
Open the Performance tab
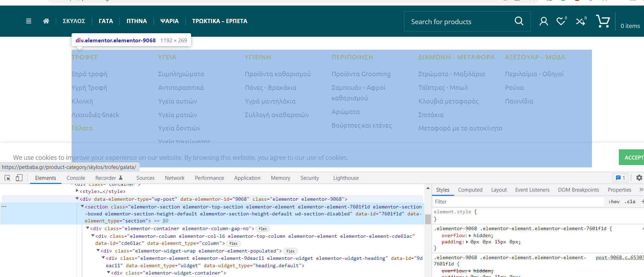point(210,178)
